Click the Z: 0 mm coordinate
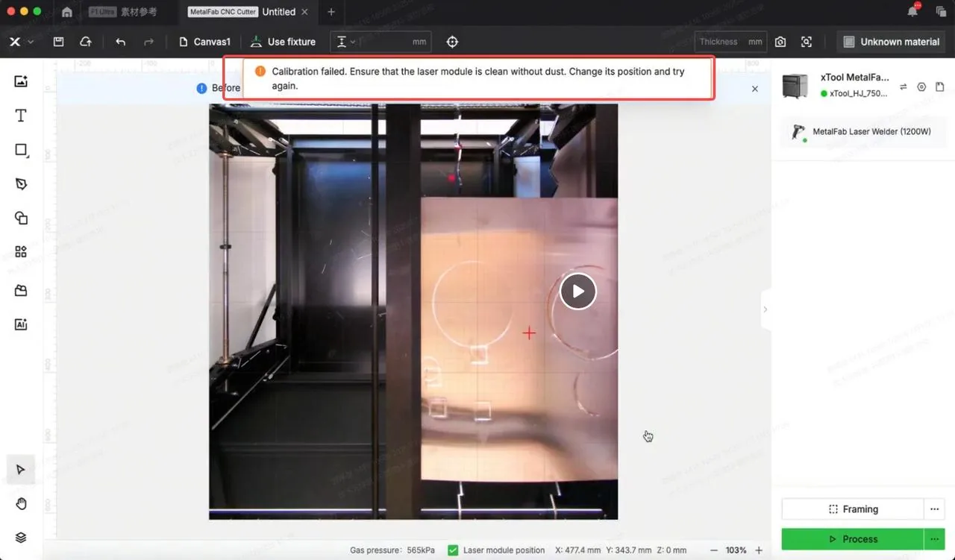 672,550
